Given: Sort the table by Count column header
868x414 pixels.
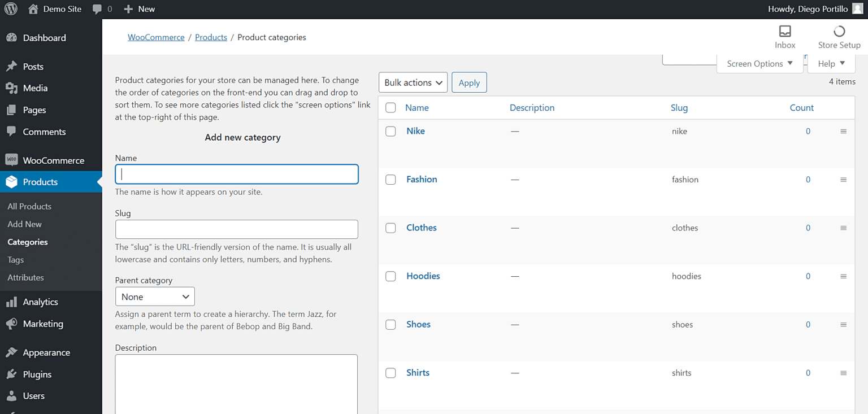Looking at the screenshot, I should [x=801, y=108].
